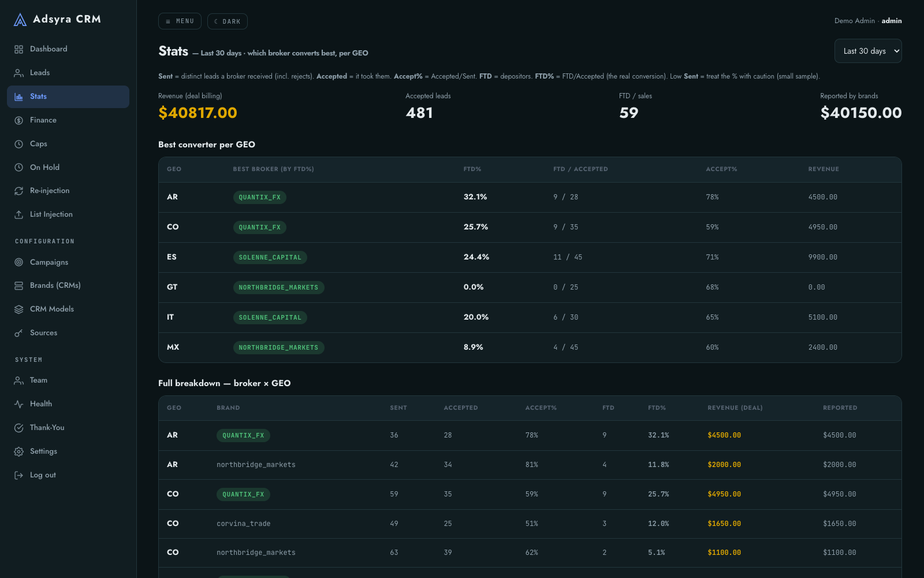
Task: Open CRM Models configuration
Action: (68, 309)
